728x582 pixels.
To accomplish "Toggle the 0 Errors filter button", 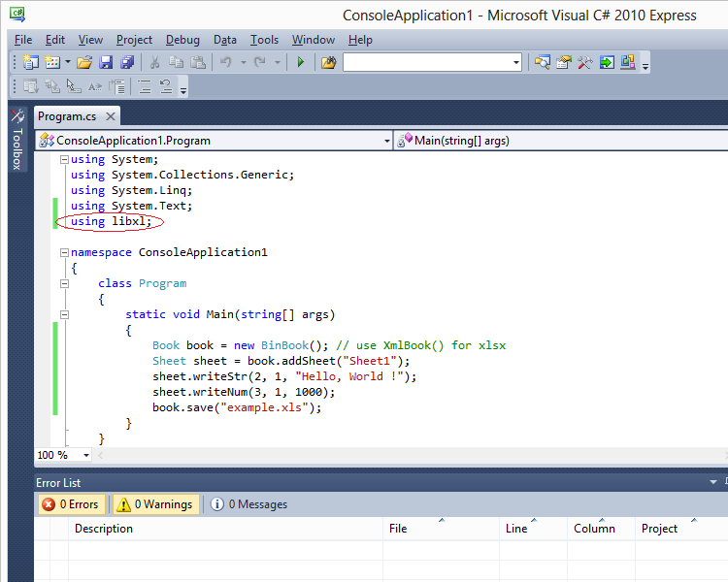I will (x=72, y=504).
